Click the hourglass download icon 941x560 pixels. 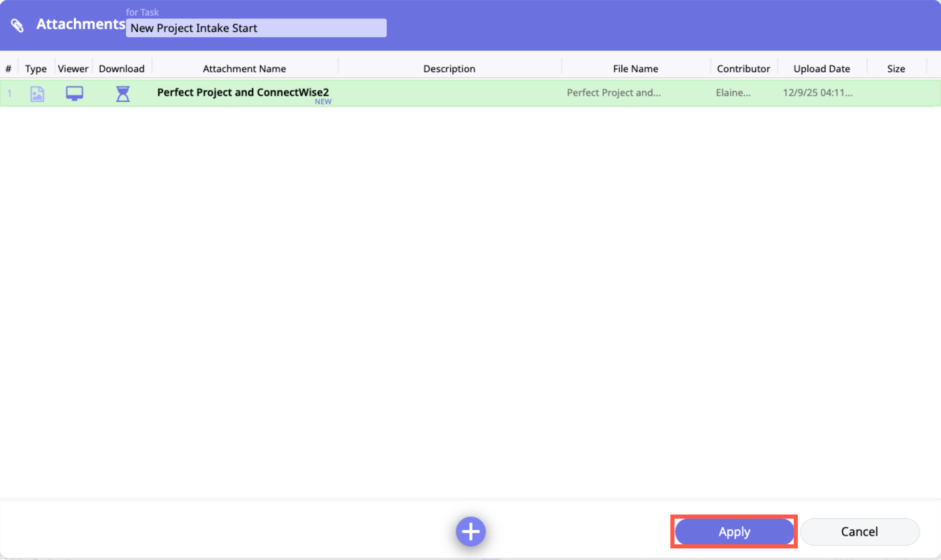click(122, 94)
